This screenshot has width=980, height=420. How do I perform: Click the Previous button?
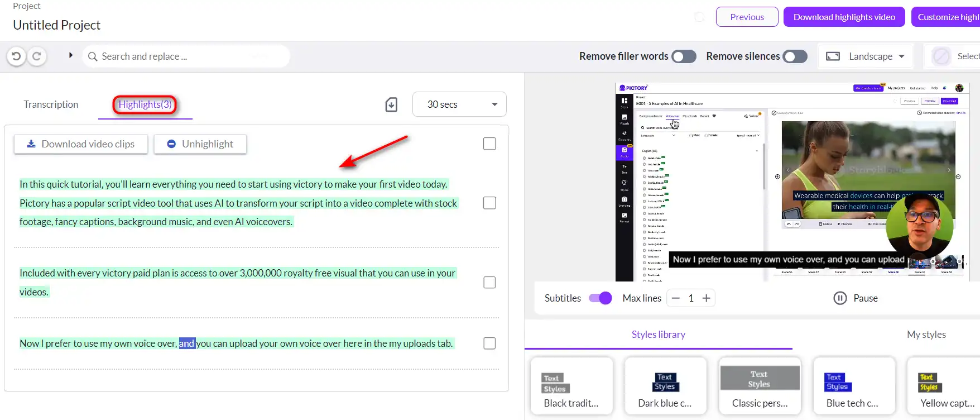coord(747,17)
